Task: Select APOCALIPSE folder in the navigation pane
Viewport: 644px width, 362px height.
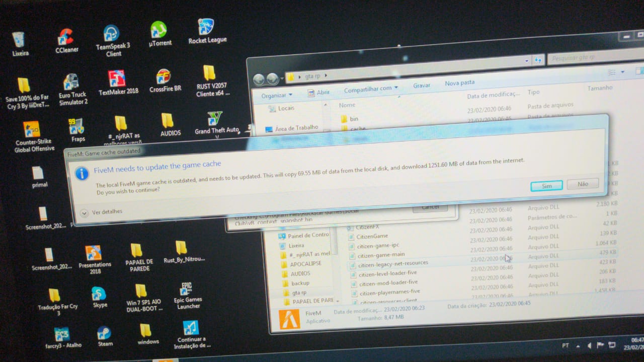Action: [x=301, y=264]
